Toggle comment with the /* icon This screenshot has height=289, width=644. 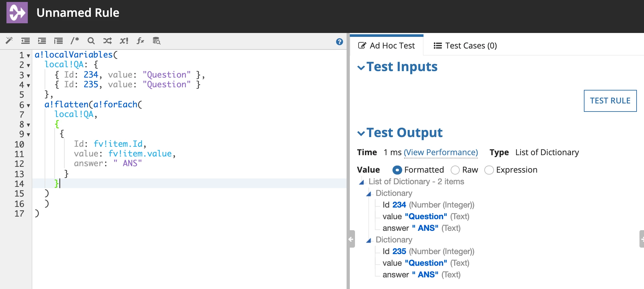75,41
